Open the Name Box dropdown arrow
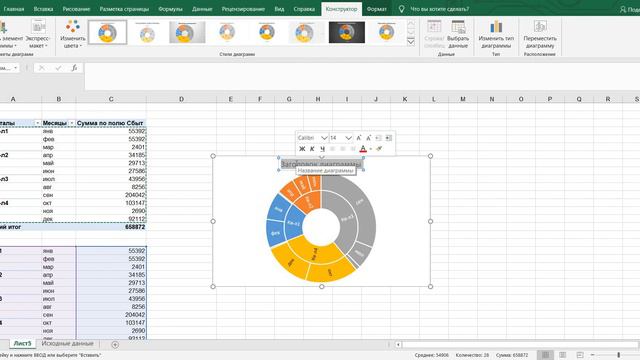The width and height of the screenshot is (640, 360). coord(16,68)
